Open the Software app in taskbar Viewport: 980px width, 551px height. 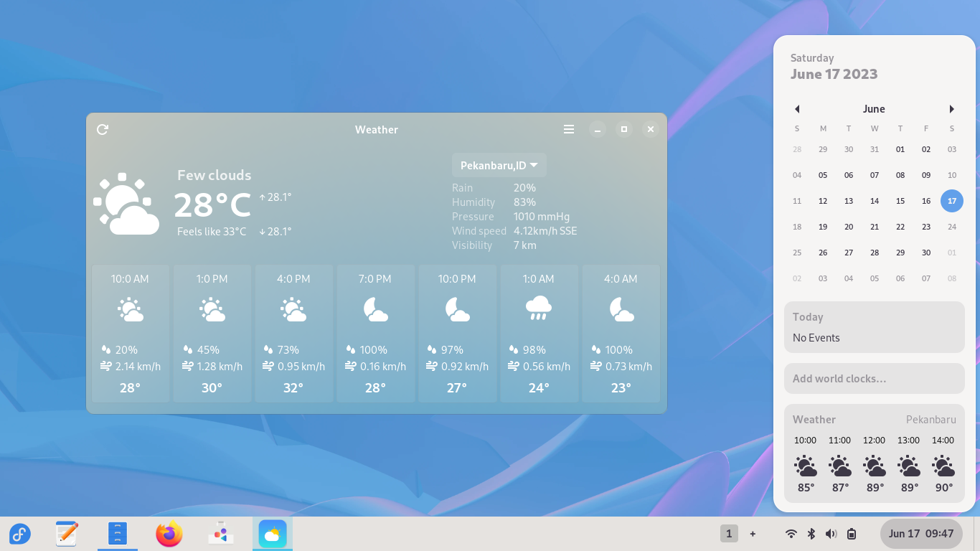[x=220, y=534]
